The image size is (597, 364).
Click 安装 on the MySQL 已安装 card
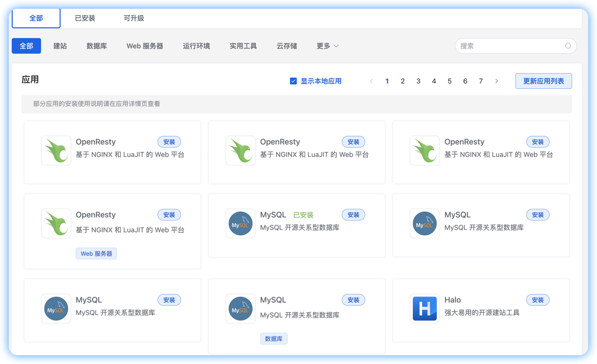[353, 215]
